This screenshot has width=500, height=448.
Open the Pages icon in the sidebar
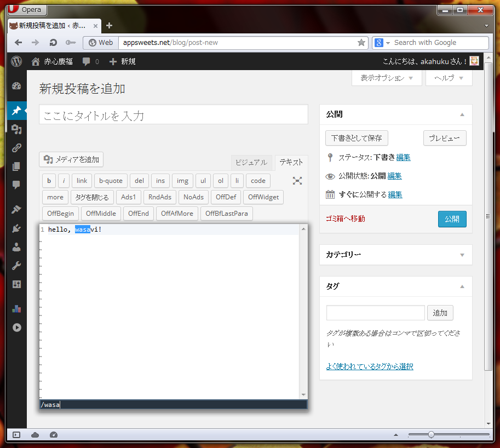(16, 166)
